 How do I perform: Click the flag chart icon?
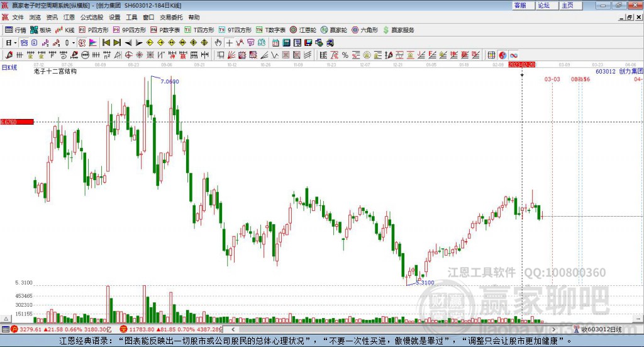coord(93,43)
